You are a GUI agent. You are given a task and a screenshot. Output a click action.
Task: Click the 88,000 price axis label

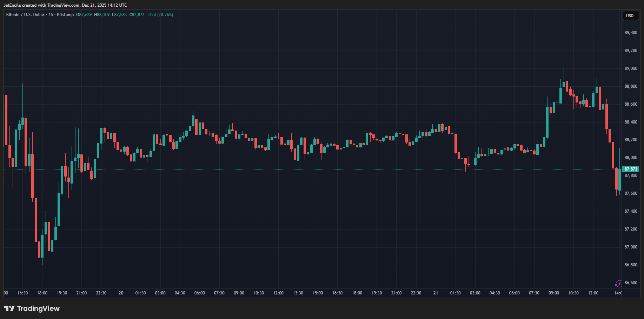tap(631, 158)
